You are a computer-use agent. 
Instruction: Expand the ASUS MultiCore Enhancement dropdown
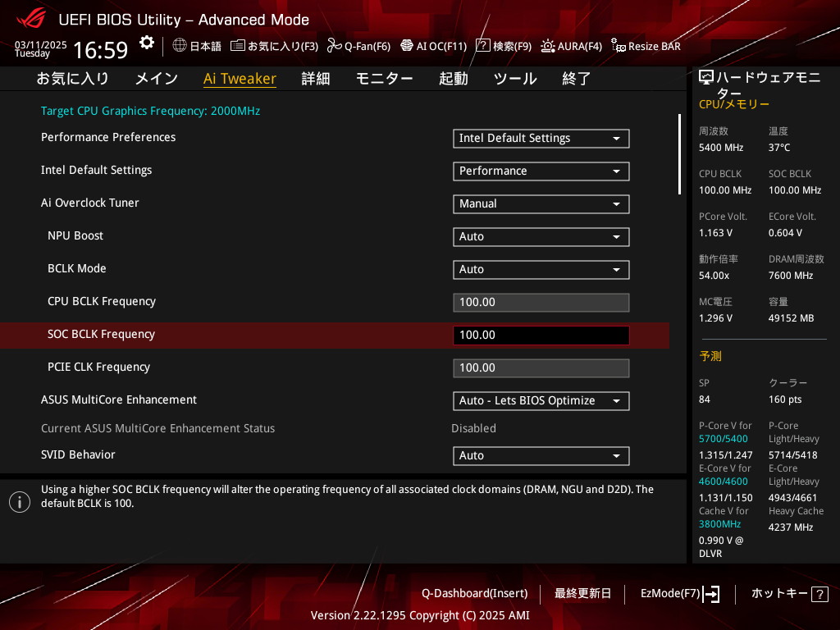tap(541, 400)
